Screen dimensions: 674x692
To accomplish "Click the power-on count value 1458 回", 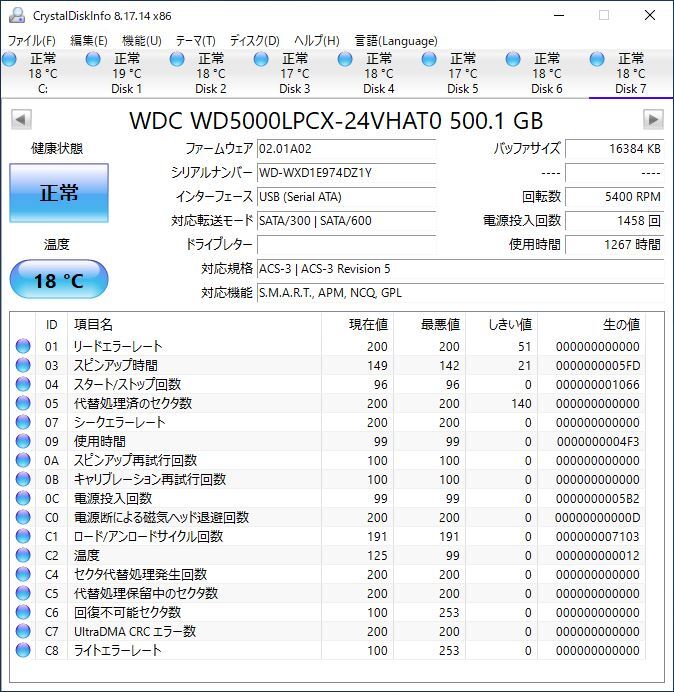I will [614, 220].
